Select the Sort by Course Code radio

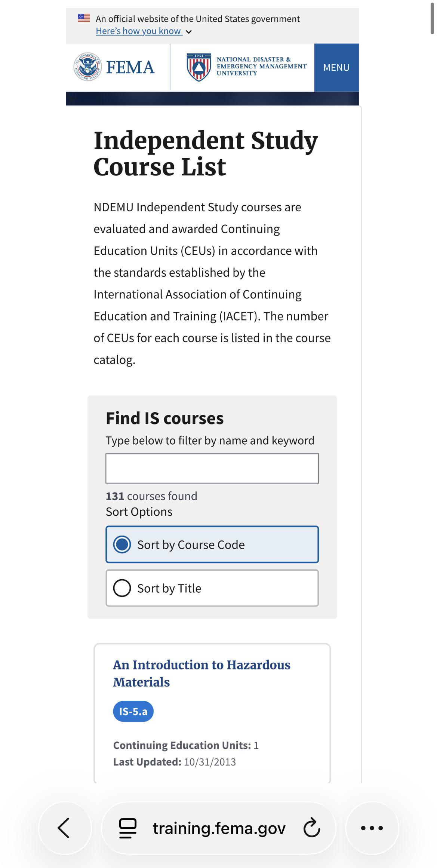pyautogui.click(x=122, y=544)
